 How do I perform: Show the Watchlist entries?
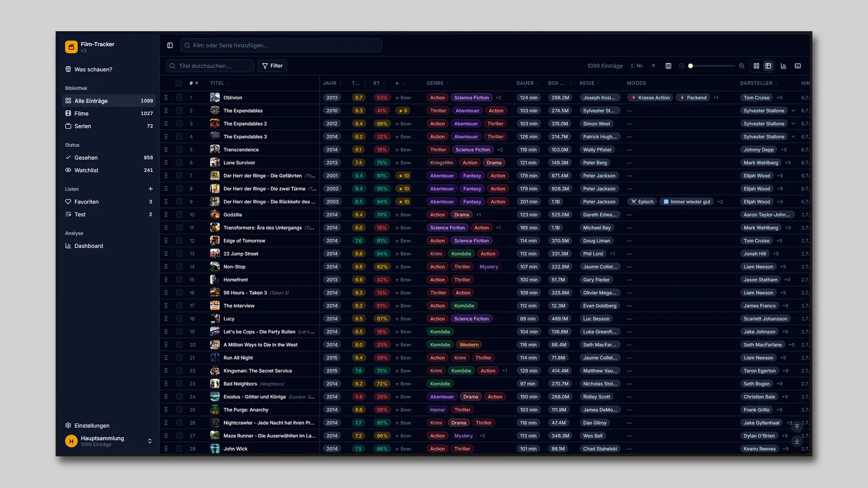coord(109,170)
